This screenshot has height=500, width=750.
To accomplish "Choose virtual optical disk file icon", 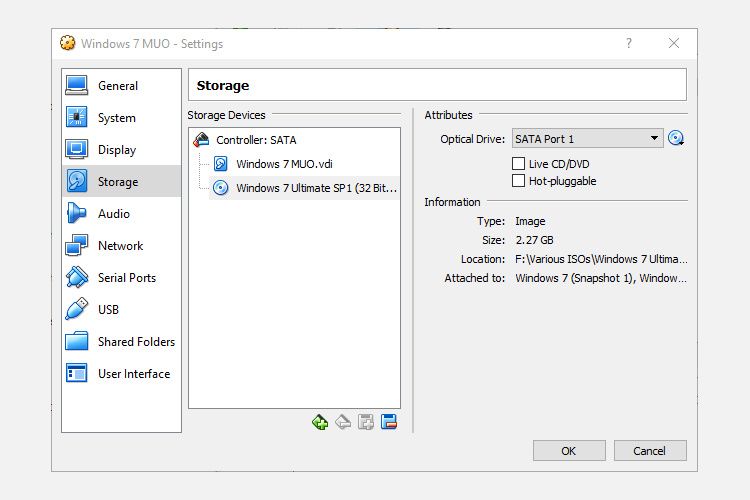I will pos(676,138).
